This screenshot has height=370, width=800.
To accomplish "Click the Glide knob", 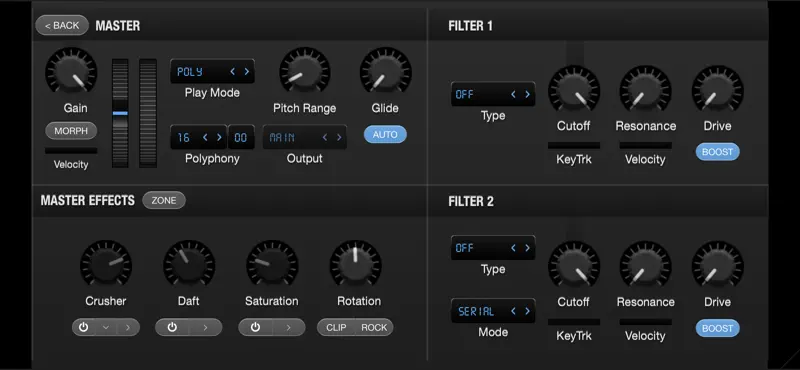I will pyautogui.click(x=385, y=72).
